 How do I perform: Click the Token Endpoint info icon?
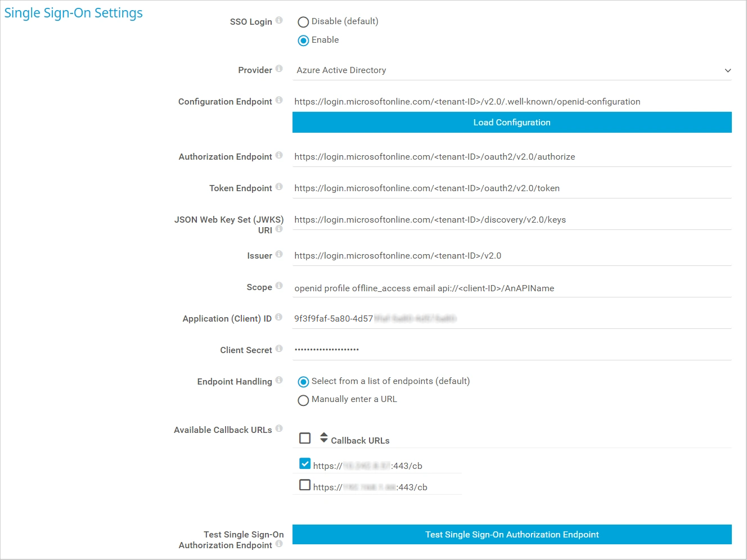279,187
